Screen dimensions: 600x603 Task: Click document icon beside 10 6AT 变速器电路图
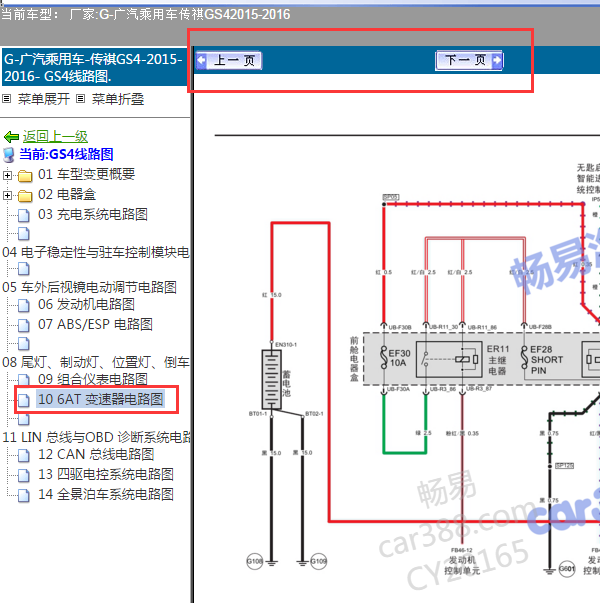[24, 400]
